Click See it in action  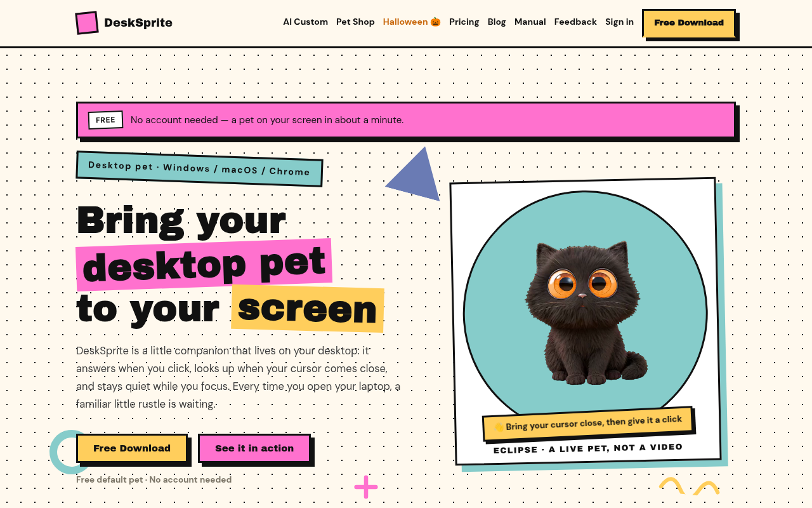[x=254, y=448]
